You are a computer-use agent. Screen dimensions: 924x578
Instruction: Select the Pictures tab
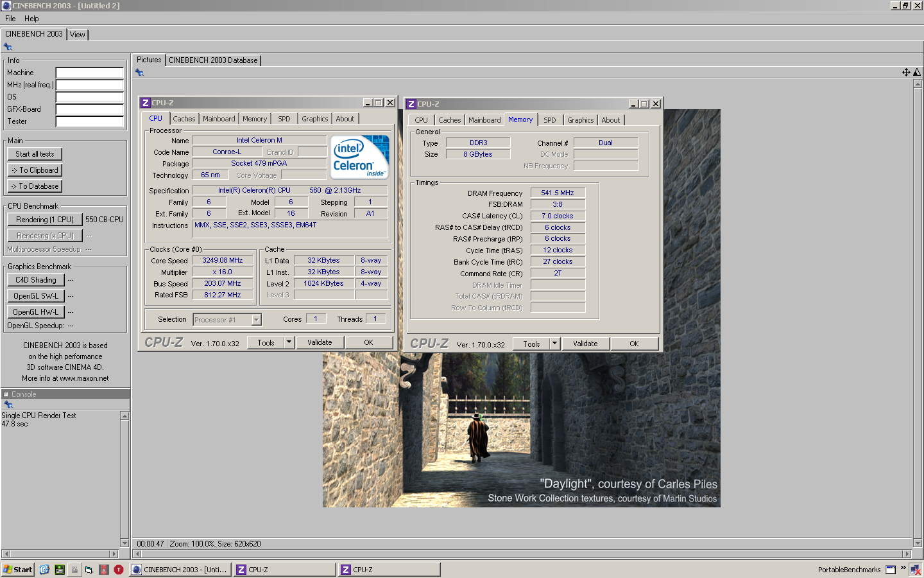coord(149,60)
